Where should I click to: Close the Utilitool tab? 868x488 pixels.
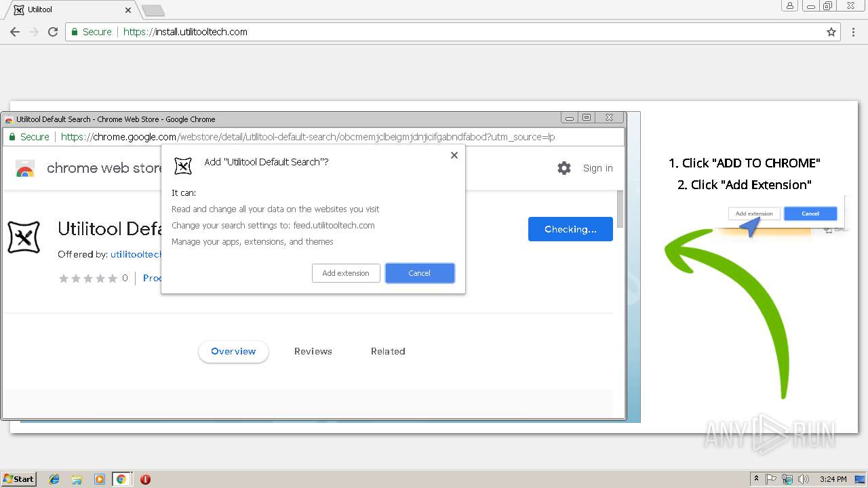128,9
